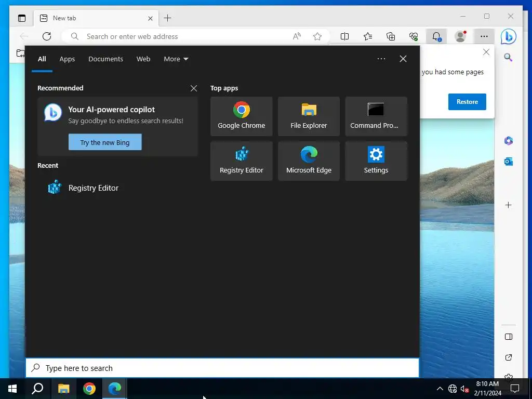Viewport: 532px width, 399px height.
Task: Open Microsoft Edge tile in Top apps
Action: click(x=309, y=161)
